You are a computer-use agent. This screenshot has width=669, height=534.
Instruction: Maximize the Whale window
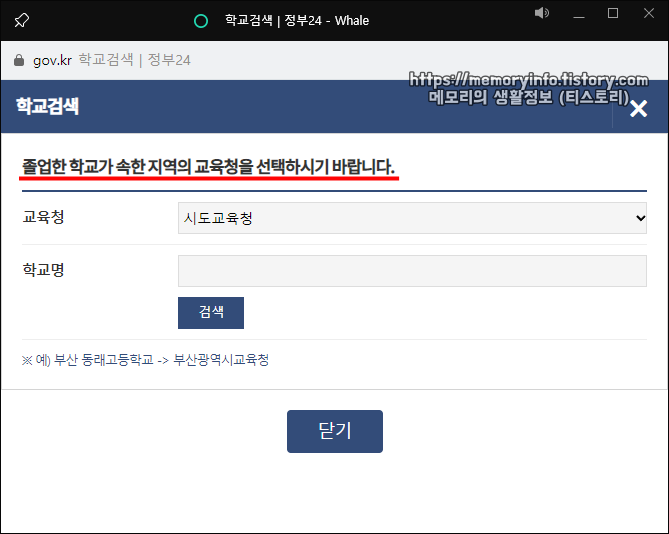[613, 13]
